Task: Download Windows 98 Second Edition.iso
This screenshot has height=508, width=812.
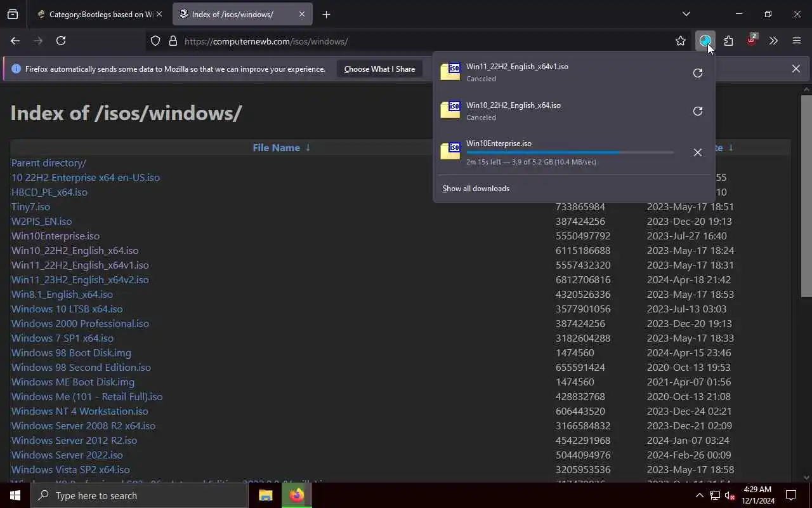Action: click(81, 367)
